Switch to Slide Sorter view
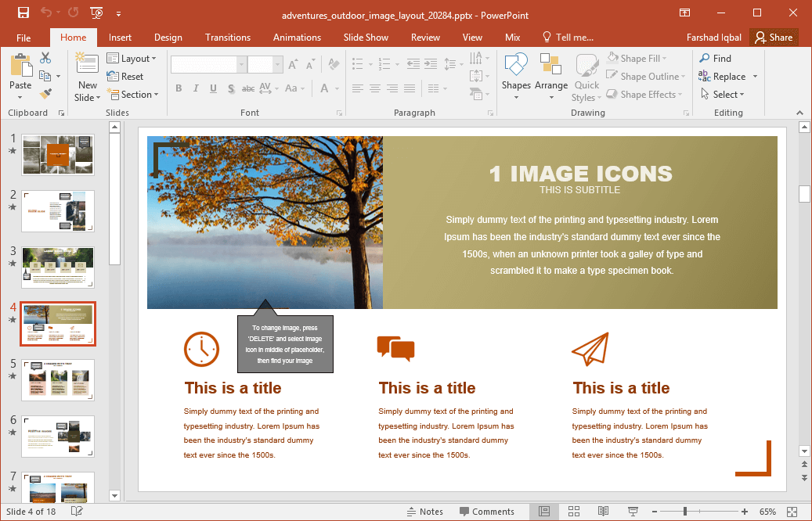This screenshot has width=812, height=521. pyautogui.click(x=574, y=512)
